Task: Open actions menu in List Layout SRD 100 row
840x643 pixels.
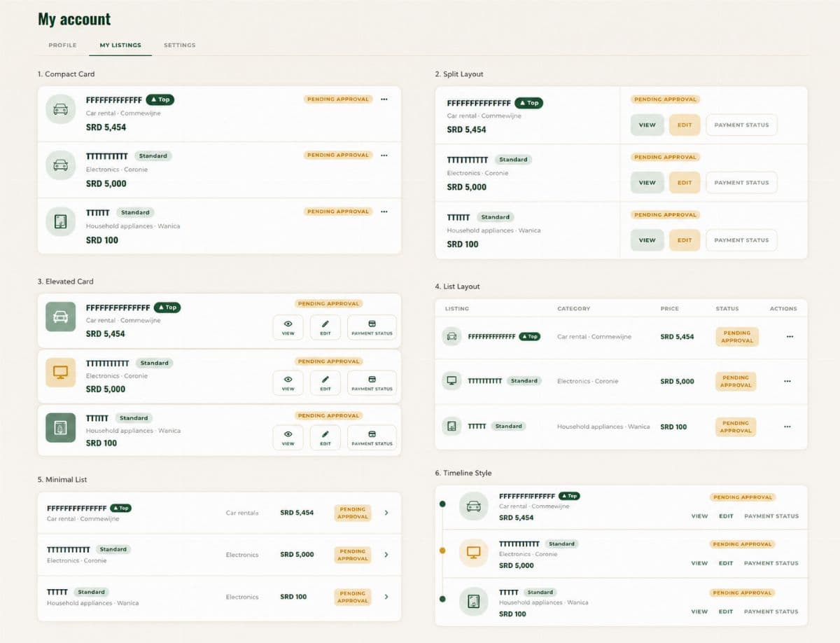Action: click(787, 427)
